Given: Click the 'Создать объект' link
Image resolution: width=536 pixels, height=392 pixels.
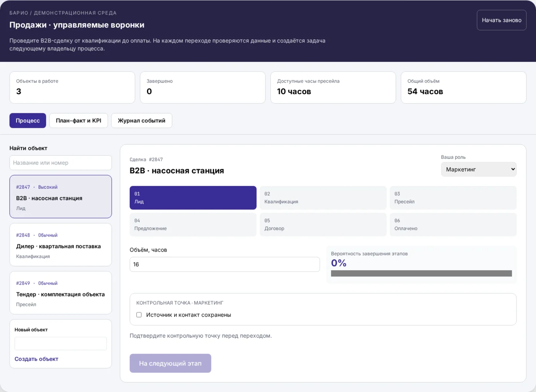Looking at the screenshot, I should pyautogui.click(x=36, y=359).
